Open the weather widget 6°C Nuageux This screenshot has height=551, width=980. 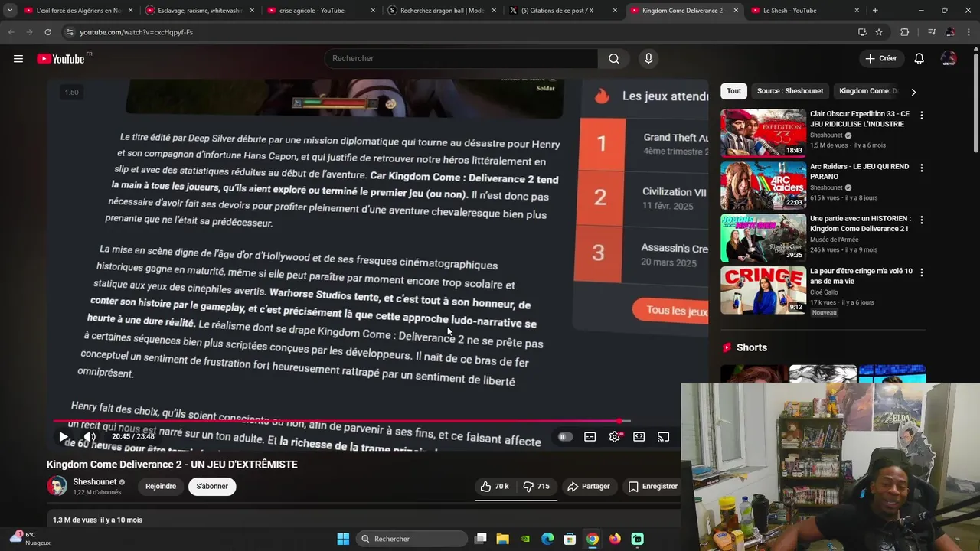(x=31, y=539)
